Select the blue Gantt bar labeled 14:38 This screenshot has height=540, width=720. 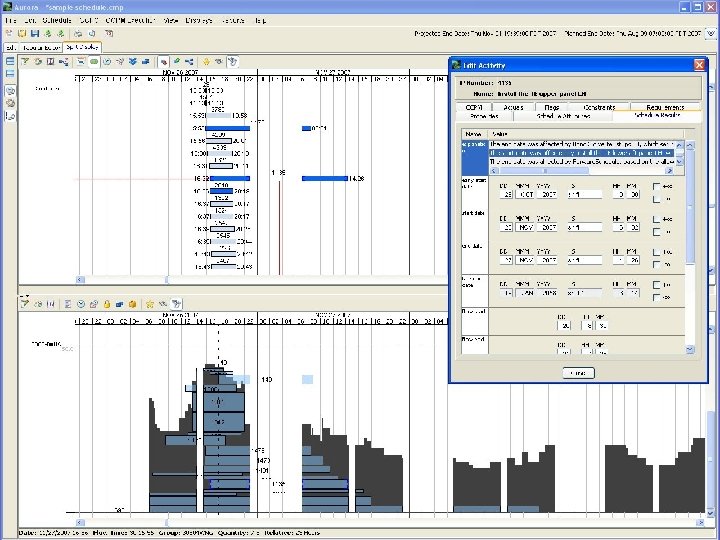325,179
